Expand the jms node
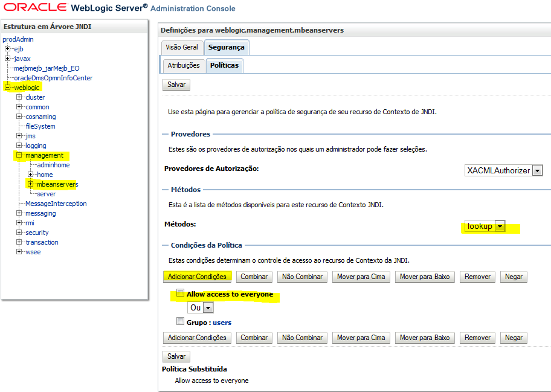Screen dimensions: 551x392 pos(19,135)
